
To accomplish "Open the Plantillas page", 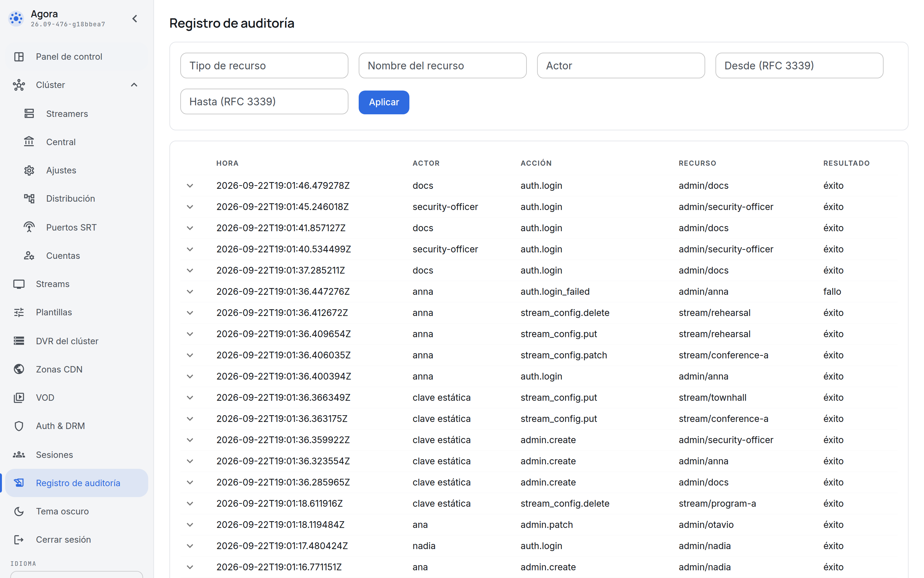I will click(x=77, y=312).
